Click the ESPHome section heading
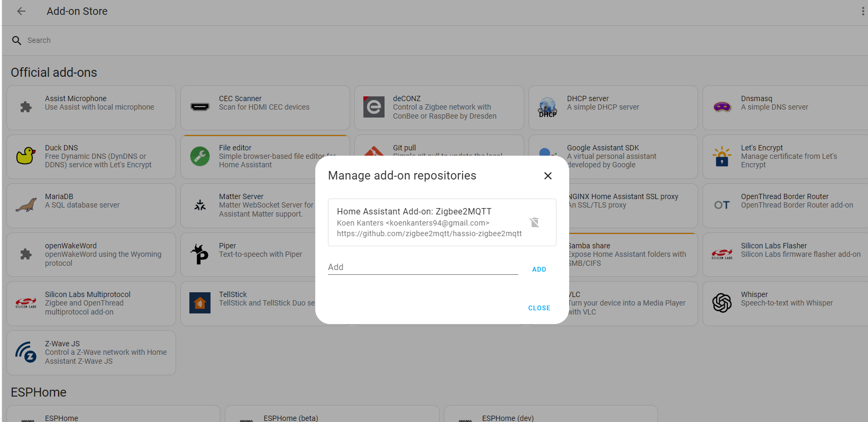The height and width of the screenshot is (422, 868). tap(39, 392)
